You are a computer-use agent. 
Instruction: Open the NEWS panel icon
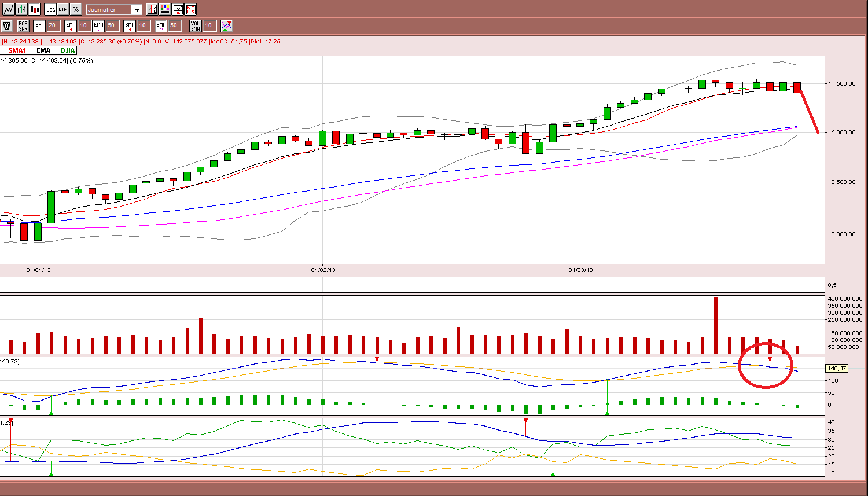coord(190,9)
